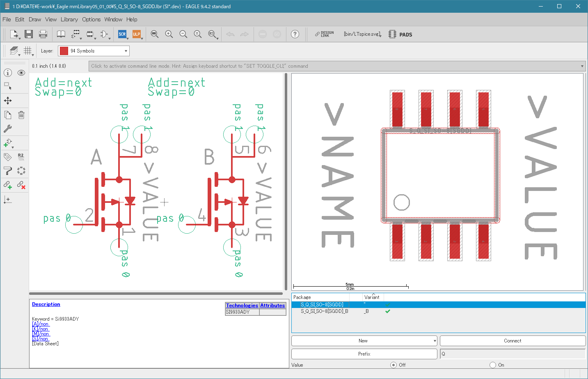This screenshot has height=379, width=588.
Task: Open the Description link
Action: point(46,304)
